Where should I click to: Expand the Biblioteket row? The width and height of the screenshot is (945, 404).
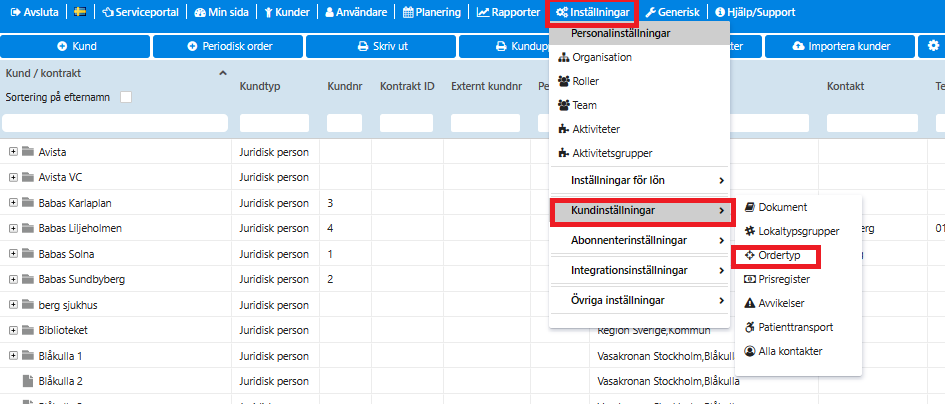[13, 330]
